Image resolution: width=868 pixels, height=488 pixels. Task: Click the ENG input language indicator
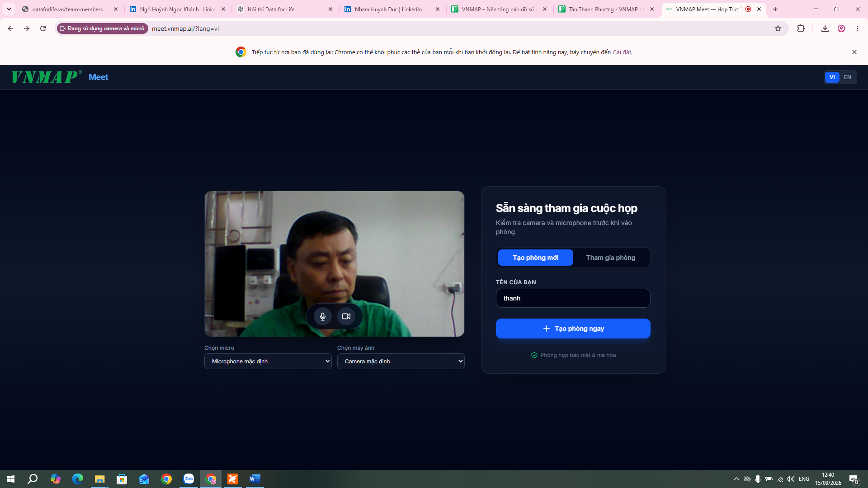pyautogui.click(x=804, y=479)
